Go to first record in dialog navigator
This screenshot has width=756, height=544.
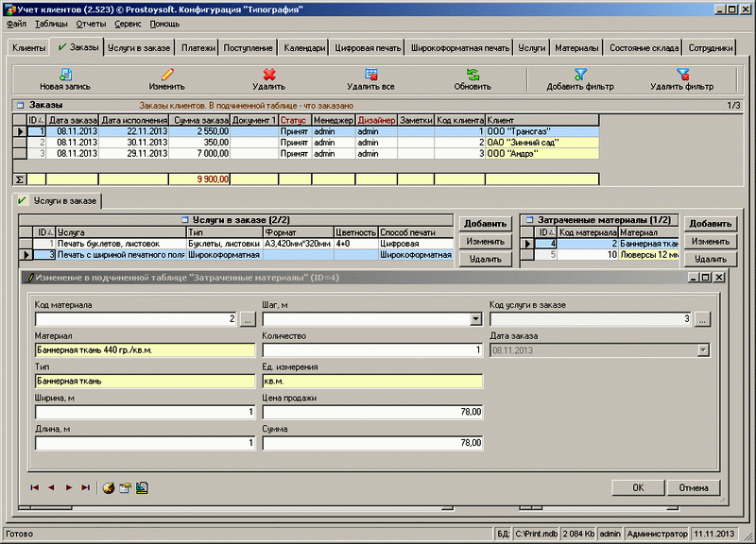pyautogui.click(x=35, y=487)
